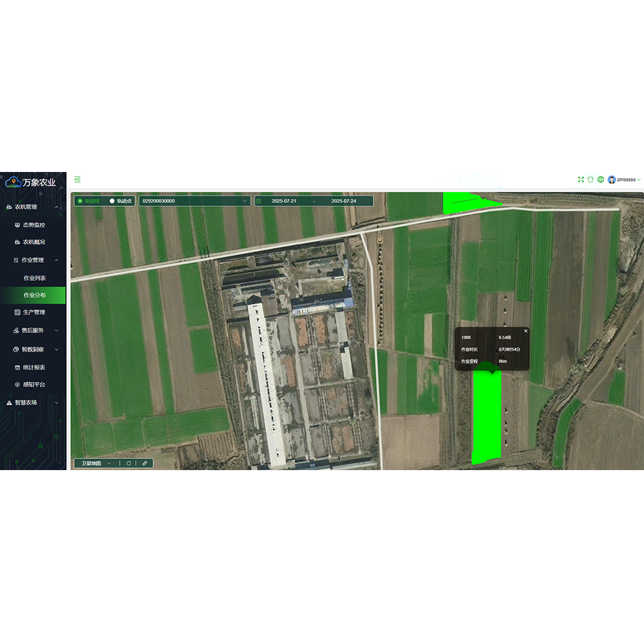
Task: Go to 态势监控 page
Action: coord(33,225)
